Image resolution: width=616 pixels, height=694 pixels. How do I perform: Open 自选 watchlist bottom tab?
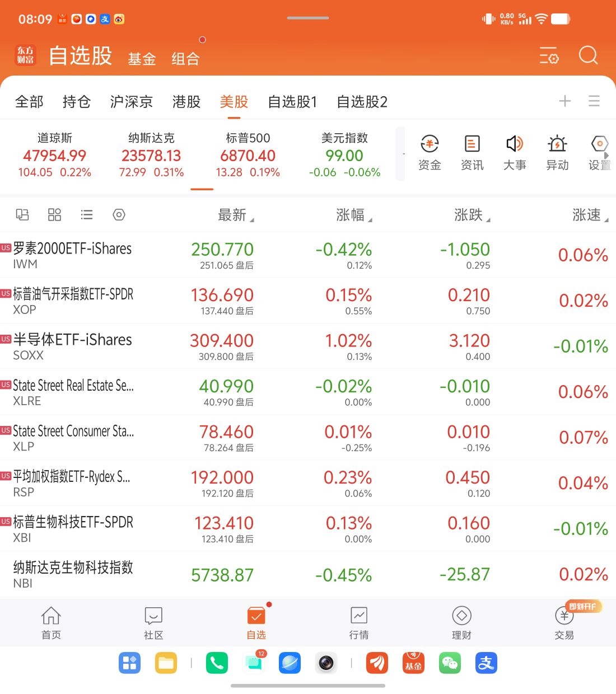tap(256, 622)
